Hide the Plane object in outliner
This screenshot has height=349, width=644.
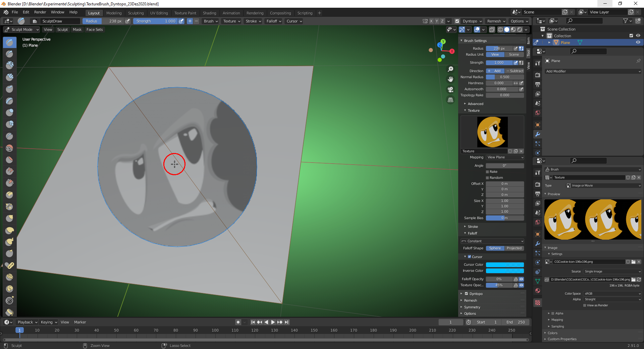(x=638, y=42)
